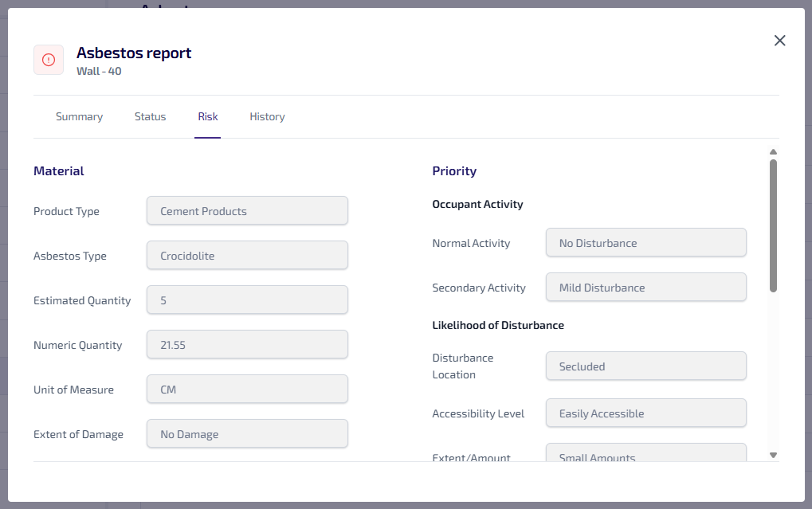Open the Normal Activity field
Image resolution: width=812 pixels, height=509 pixels.
(x=645, y=243)
